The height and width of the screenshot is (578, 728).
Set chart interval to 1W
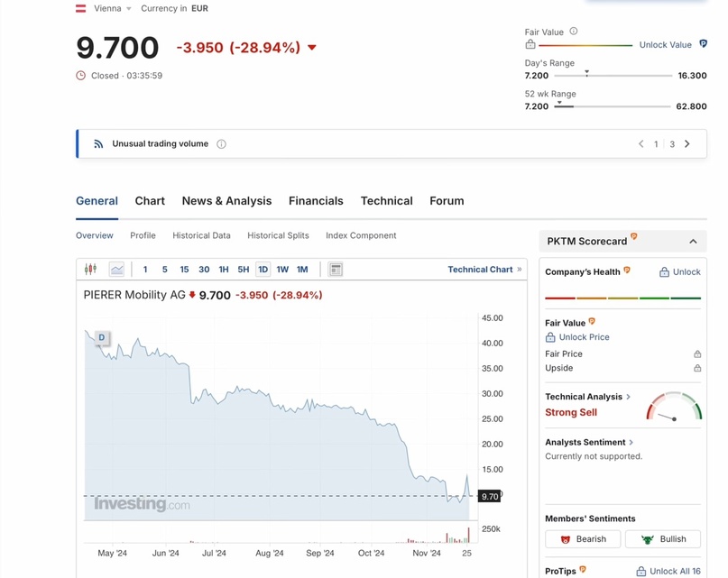(282, 270)
